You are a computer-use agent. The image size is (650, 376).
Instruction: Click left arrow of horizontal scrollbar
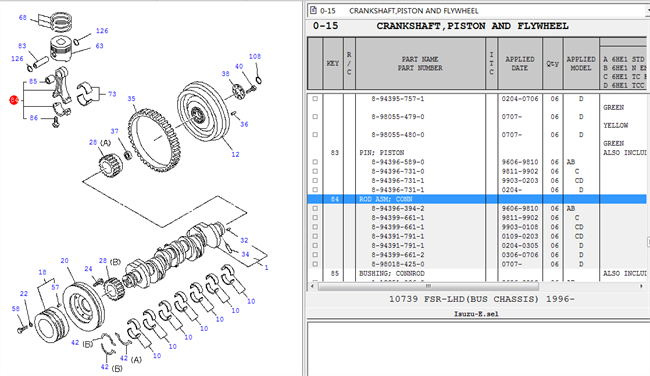(312, 286)
